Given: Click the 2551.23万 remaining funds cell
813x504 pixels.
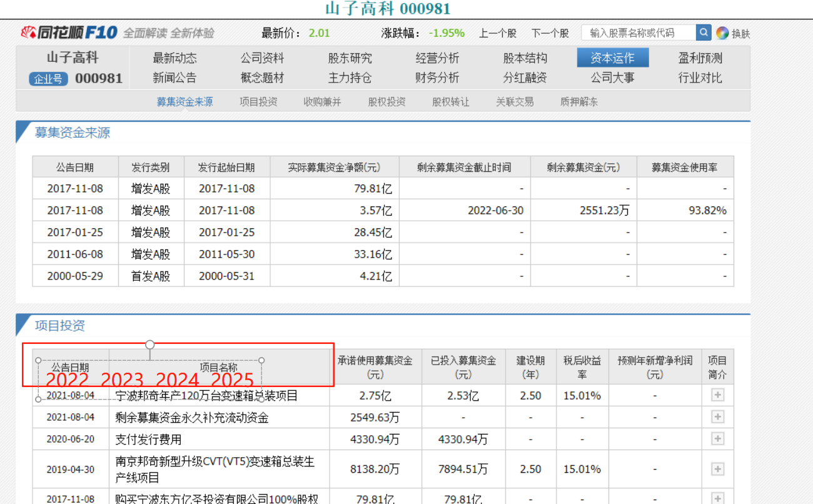Looking at the screenshot, I should pos(605,210).
